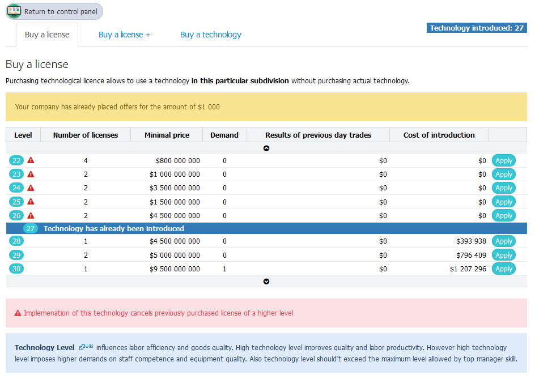Viewport: 535px width, 392px height.
Task: Return to control panel button
Action: [54, 11]
